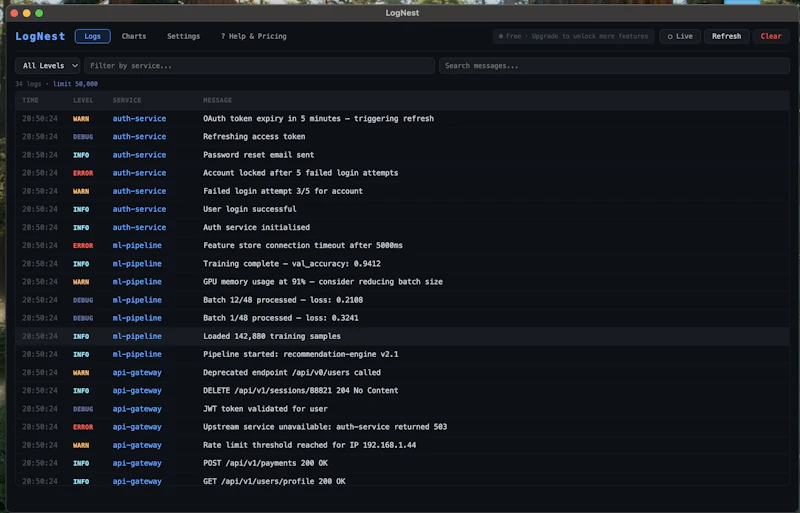Select the OAuth token expiry log row
Viewport: 800px width, 513px height.
[x=402, y=118]
